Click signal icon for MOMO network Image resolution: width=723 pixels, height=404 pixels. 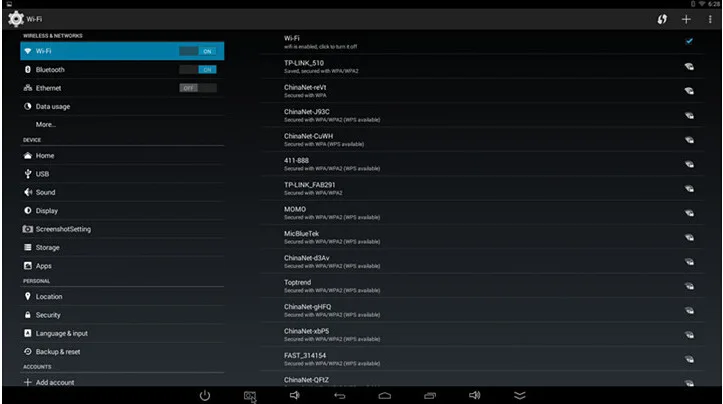689,213
